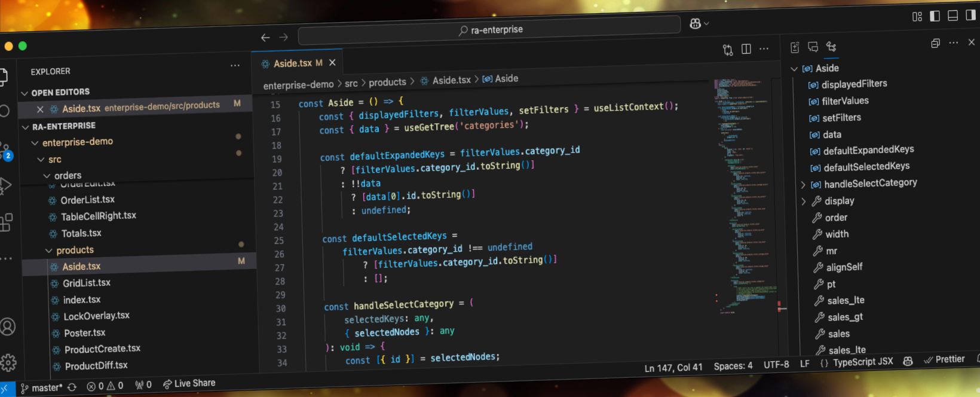The height and width of the screenshot is (397, 980).
Task: Collapse all outline items icon
Action: pos(935,43)
